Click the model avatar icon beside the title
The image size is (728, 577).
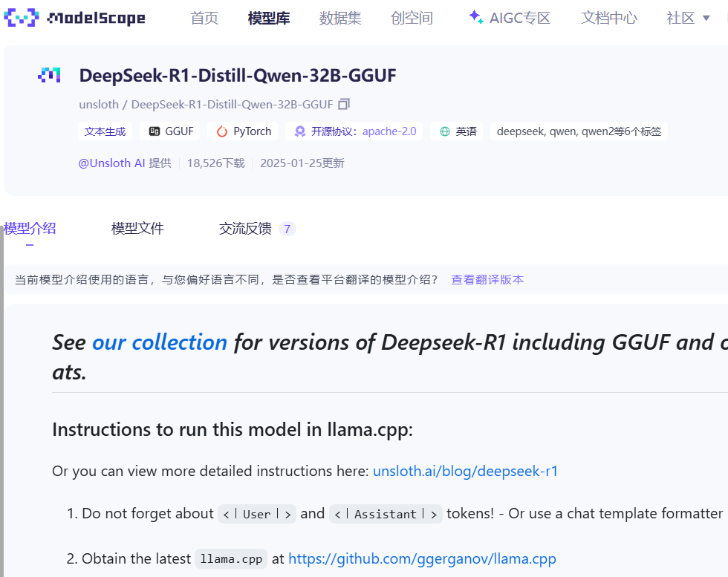point(50,75)
